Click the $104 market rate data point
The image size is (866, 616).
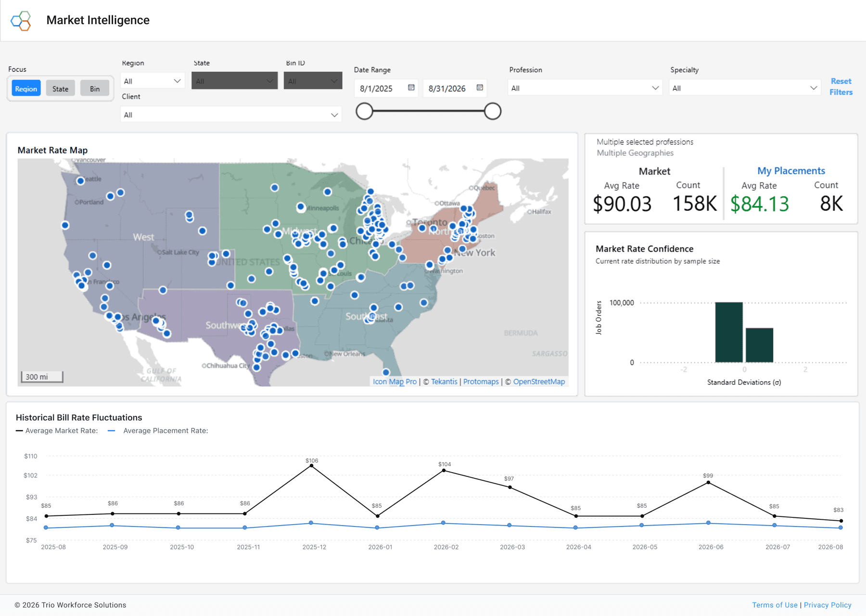pyautogui.click(x=444, y=470)
